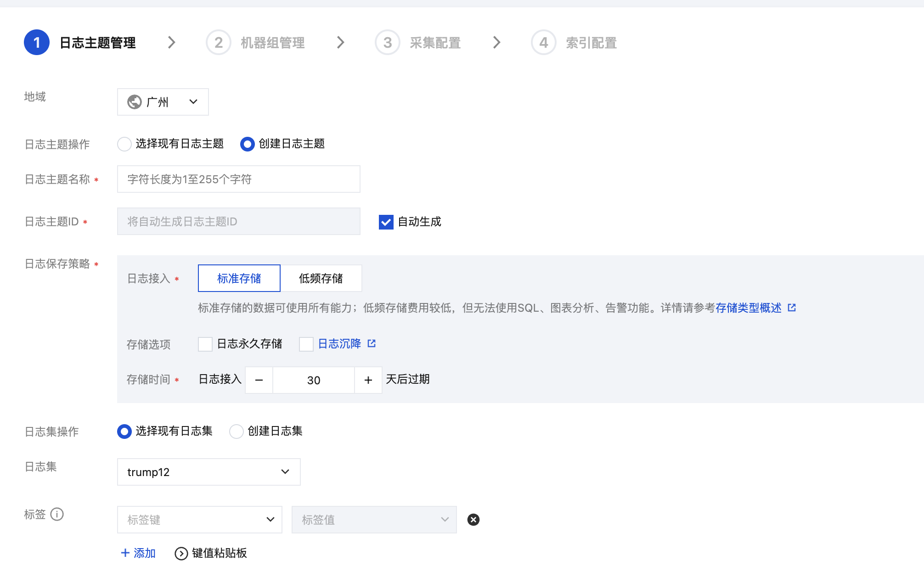Expand the trump12 logset dropdown
The height and width of the screenshot is (572, 924).
pos(208,472)
